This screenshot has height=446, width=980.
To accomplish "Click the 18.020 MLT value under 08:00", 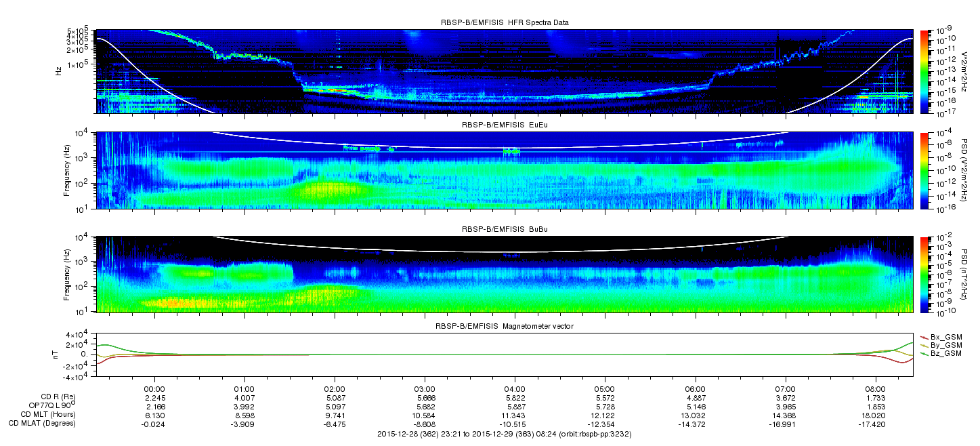I will click(x=876, y=415).
